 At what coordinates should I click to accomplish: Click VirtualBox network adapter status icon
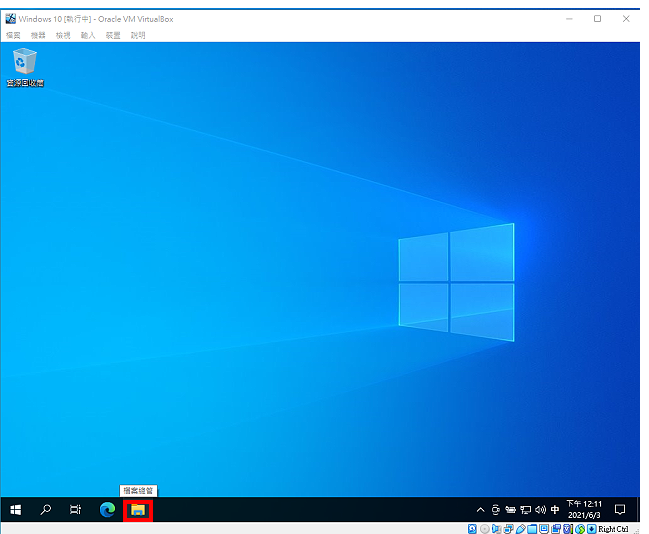pos(509,529)
